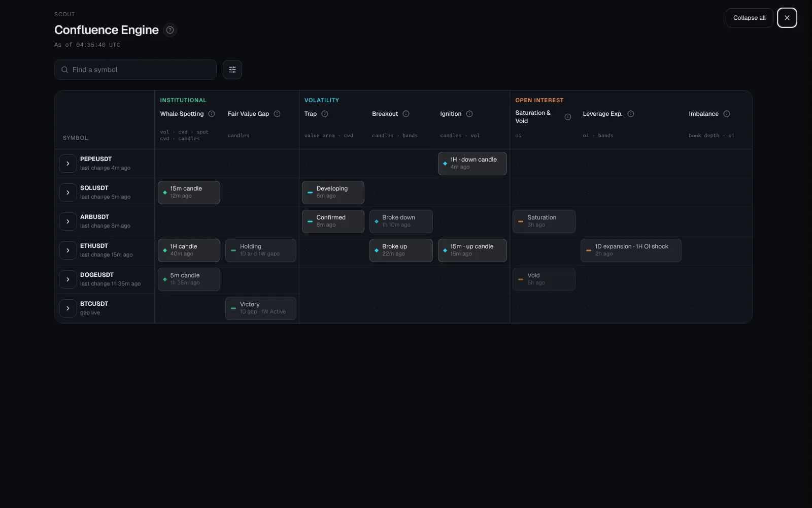The height and width of the screenshot is (508, 812).
Task: Show info for Imbalance column
Action: (727, 114)
